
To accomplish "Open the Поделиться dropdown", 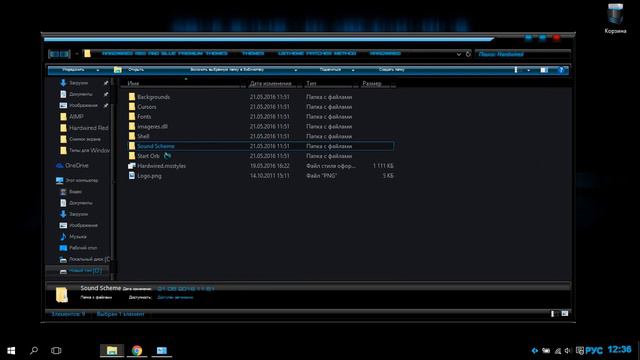I will pyautogui.click(x=337, y=70).
